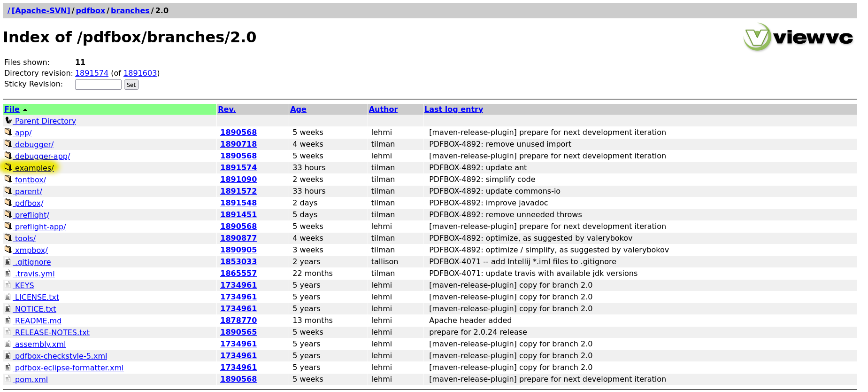Click the folder icon beside xmpbox/
The width and height of the screenshot is (868, 392).
(8, 250)
